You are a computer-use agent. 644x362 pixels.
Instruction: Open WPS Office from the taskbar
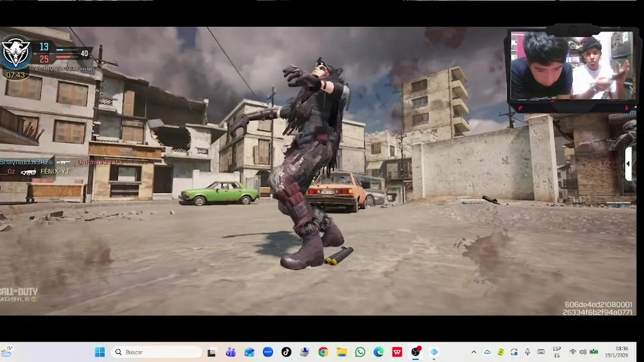[x=397, y=352]
